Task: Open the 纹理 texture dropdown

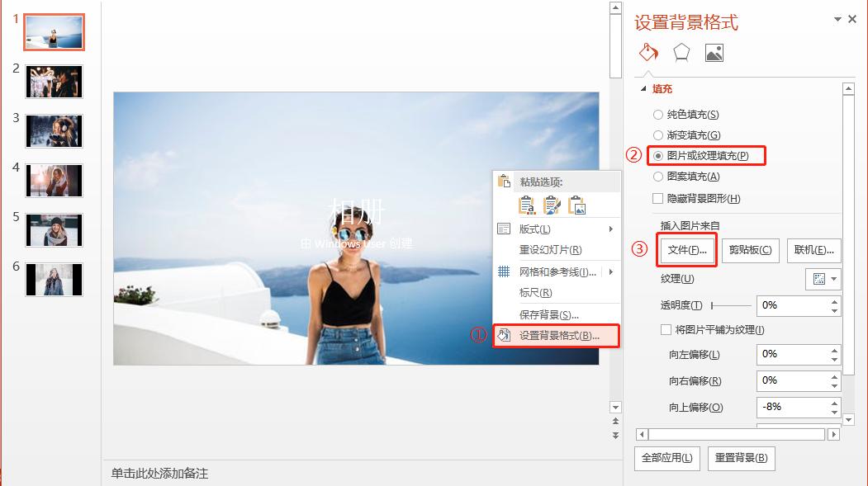Action: 823,279
